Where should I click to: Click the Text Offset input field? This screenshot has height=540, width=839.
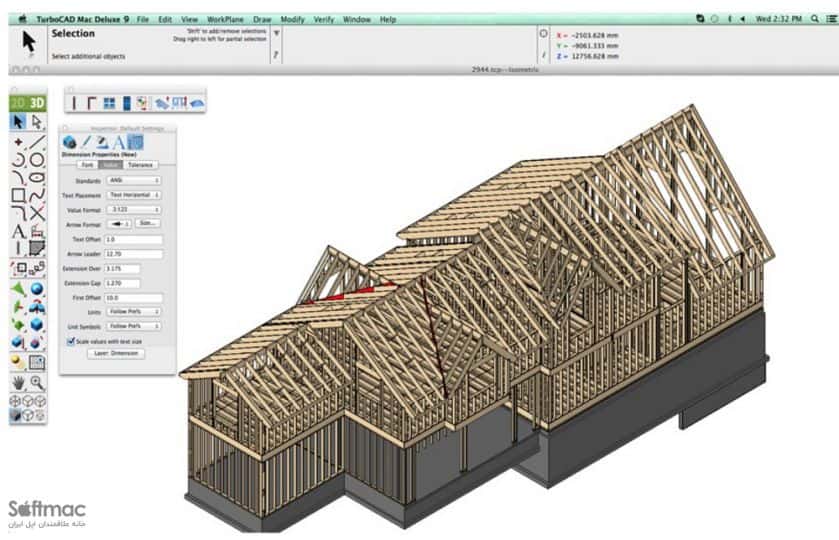pos(134,240)
